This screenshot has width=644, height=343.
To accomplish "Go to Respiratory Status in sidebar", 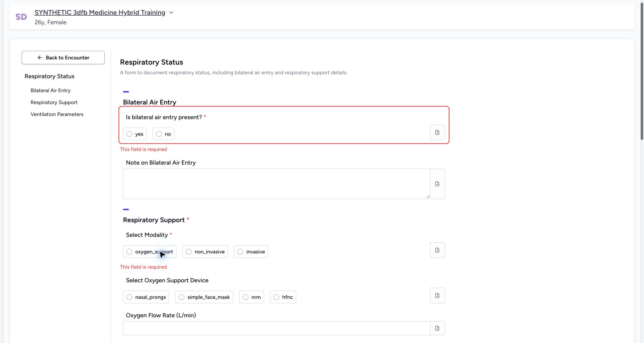I will pyautogui.click(x=50, y=76).
